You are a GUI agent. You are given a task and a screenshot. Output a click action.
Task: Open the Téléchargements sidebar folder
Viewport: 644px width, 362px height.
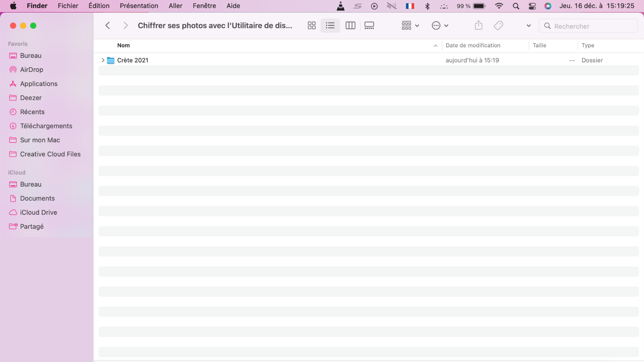pos(46,126)
